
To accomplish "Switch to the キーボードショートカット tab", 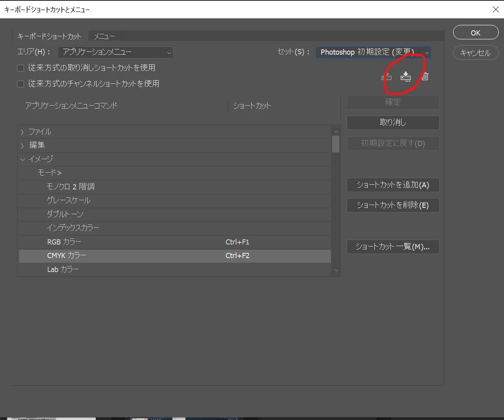I will tap(49, 36).
